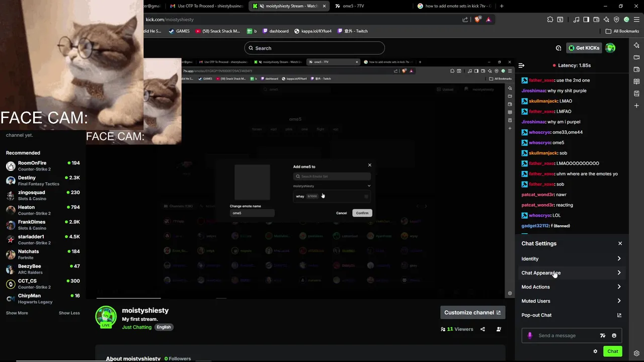Screen dimensions: 644x362
Task: Switch to Use OTP To Proceed tab
Action: (206, 6)
